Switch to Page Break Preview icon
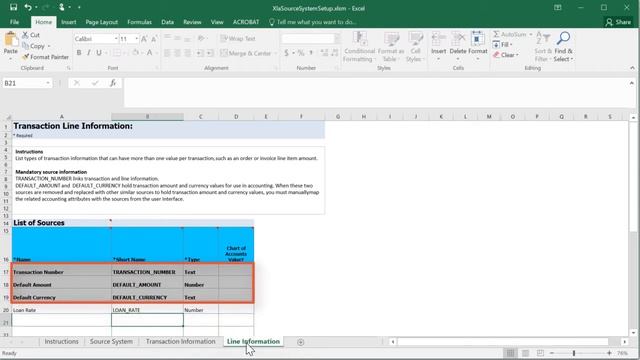 point(540,353)
